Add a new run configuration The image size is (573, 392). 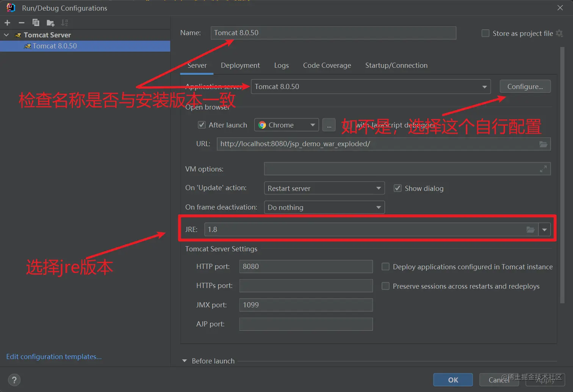[7, 23]
